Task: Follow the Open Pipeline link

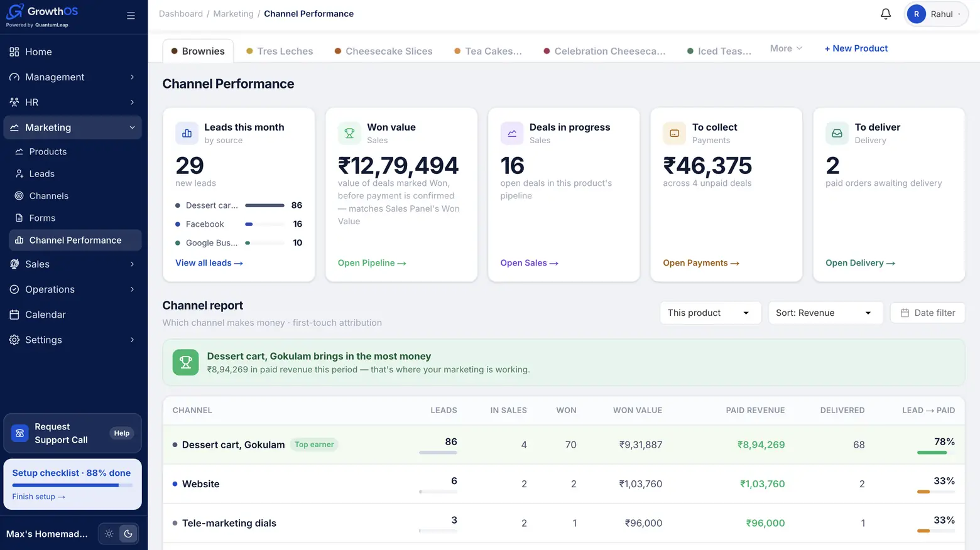Action: click(x=372, y=263)
